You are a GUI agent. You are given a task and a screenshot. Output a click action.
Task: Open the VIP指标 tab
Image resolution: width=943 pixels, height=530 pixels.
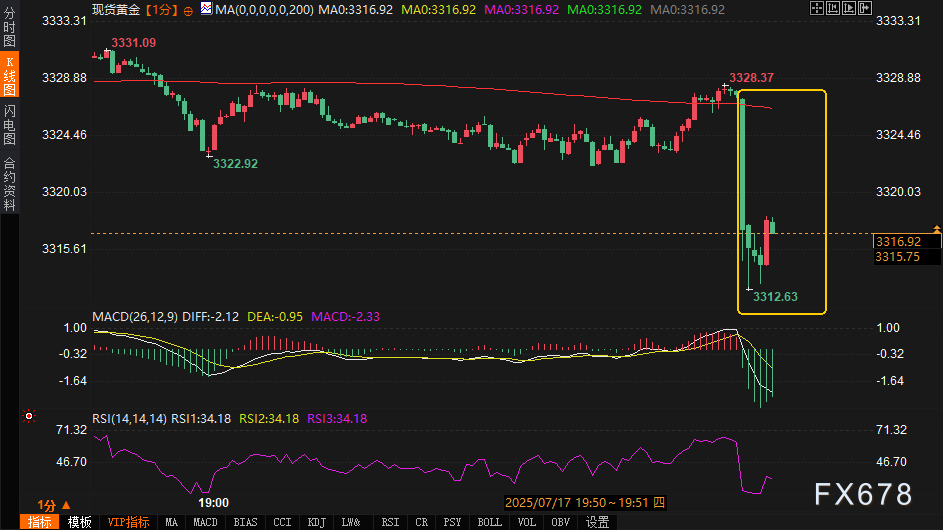coord(128,522)
